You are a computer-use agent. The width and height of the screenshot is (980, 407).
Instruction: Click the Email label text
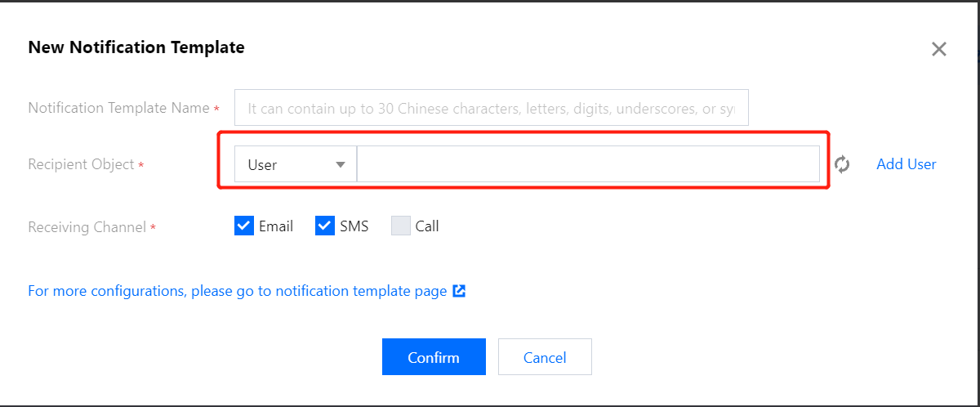(276, 226)
